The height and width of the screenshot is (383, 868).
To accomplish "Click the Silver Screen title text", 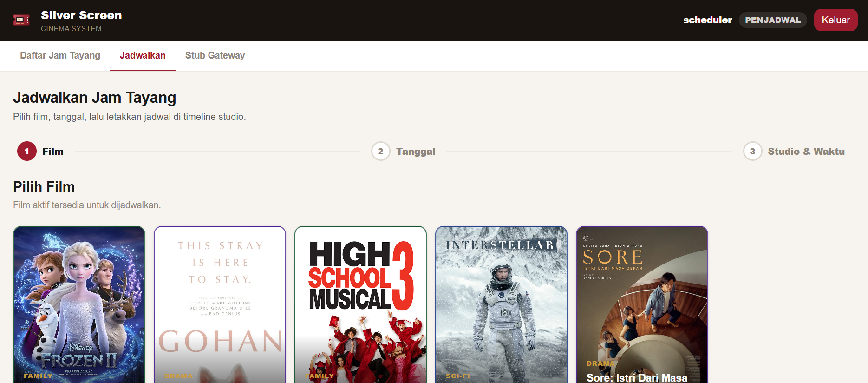I will (x=81, y=15).
